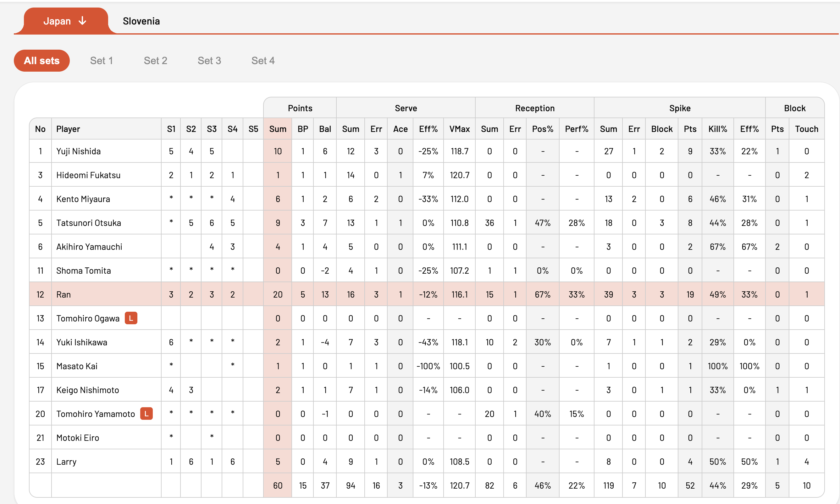Click the L libero badge beside Tomohiro Yamamoto
This screenshot has height=504, width=840.
pos(146,414)
